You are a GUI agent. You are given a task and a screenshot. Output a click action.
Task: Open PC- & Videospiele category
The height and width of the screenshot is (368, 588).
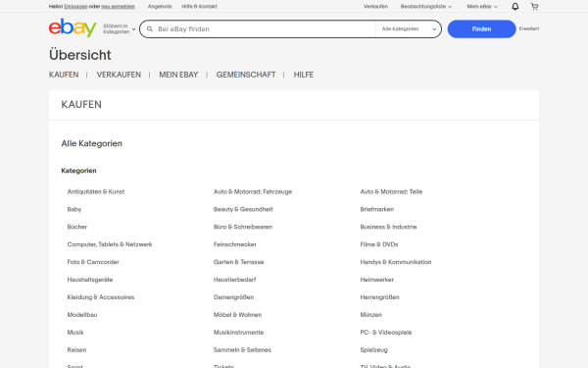[386, 333]
